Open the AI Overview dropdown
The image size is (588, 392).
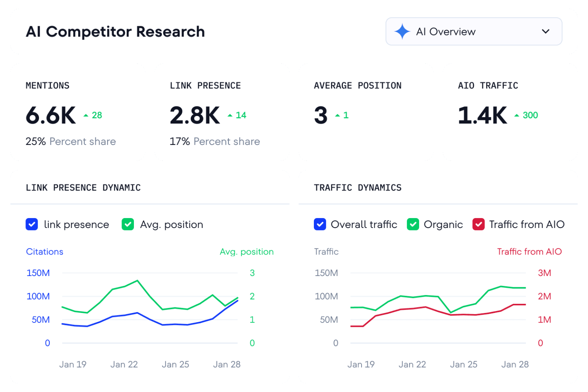(474, 31)
